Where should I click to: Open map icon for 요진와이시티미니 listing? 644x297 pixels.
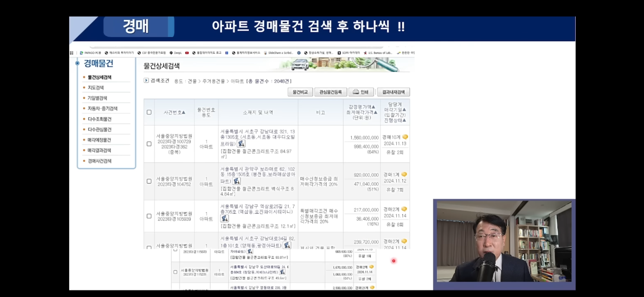tap(224, 218)
